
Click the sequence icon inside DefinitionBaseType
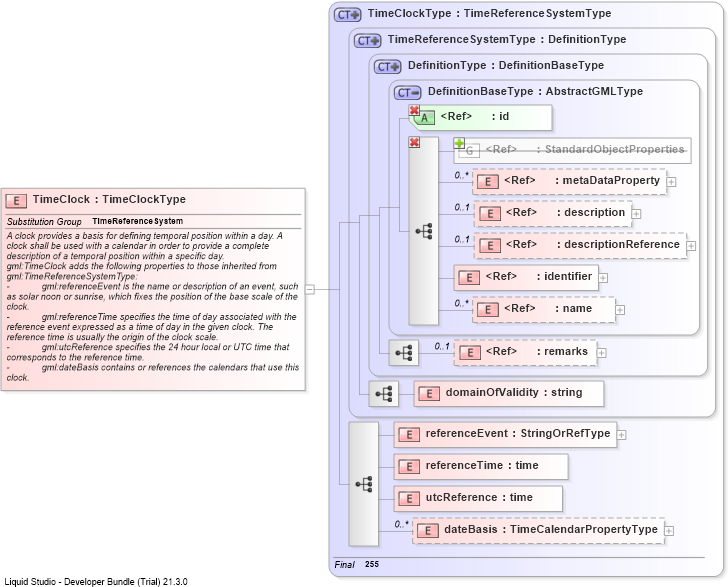pos(423,231)
